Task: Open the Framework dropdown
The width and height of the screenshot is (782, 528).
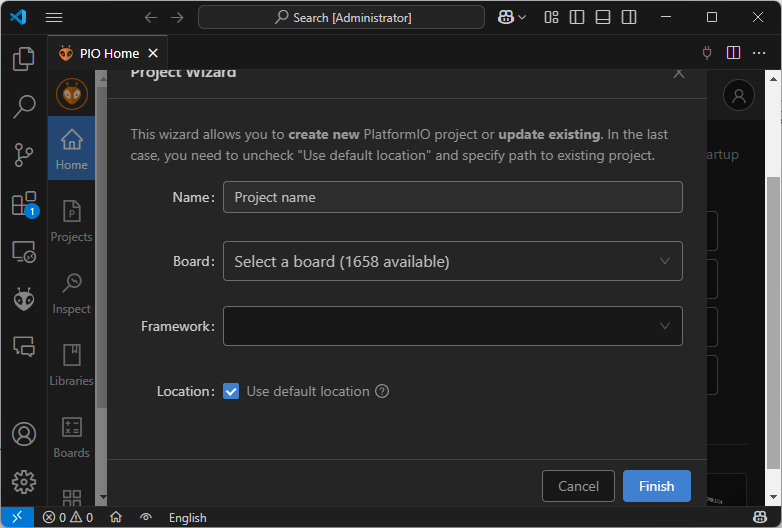Action: (x=452, y=326)
